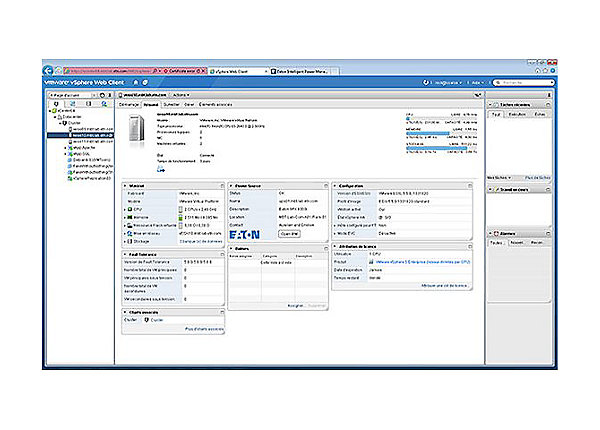
Task: Open the Storage view navigator icon
Action: pos(88,103)
